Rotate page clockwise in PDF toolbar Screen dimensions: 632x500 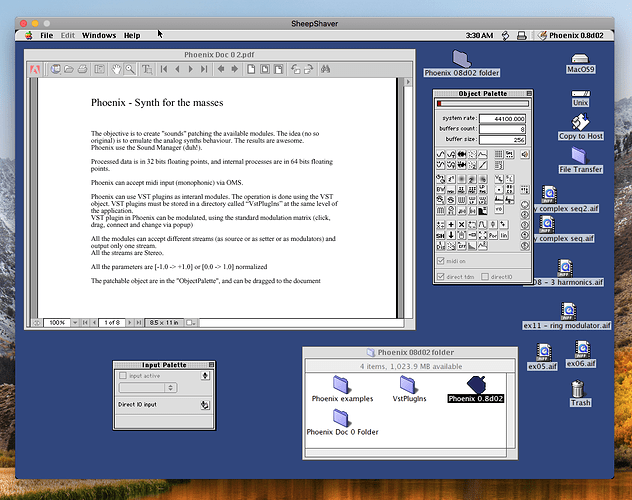coord(308,69)
